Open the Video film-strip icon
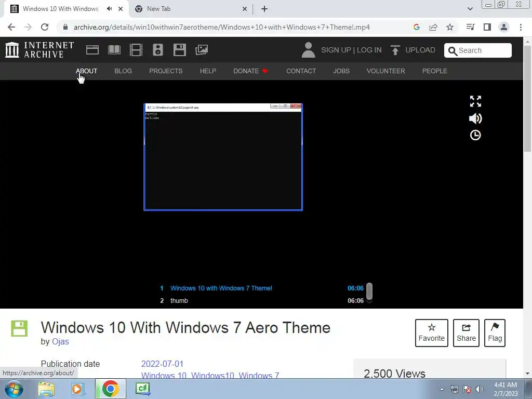 click(136, 50)
